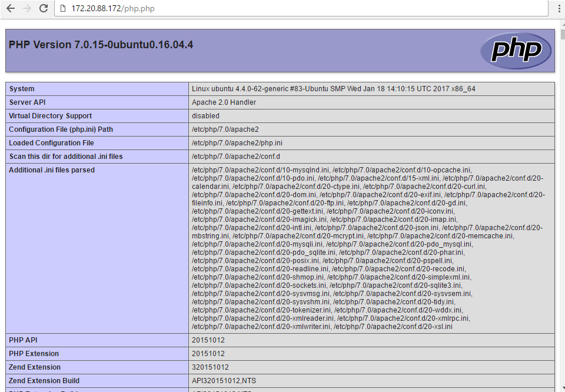This screenshot has height=392, width=565.
Task: Select the System row label
Action: pyautogui.click(x=22, y=89)
